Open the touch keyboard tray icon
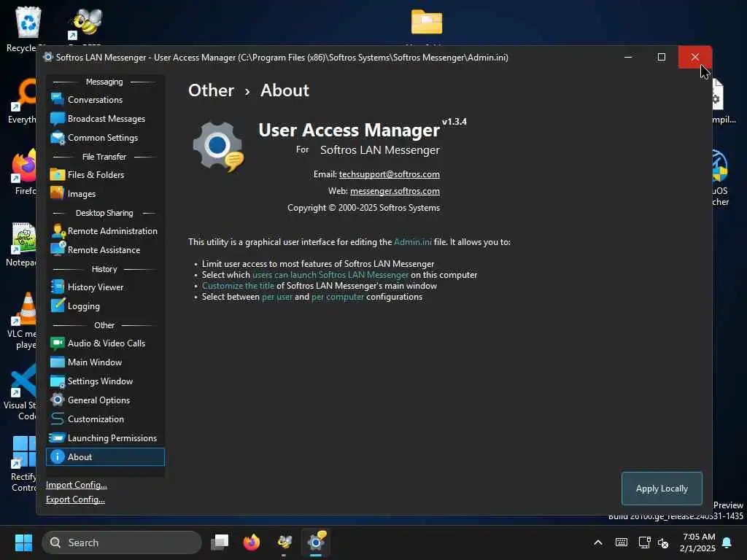The image size is (747, 560). point(622,542)
